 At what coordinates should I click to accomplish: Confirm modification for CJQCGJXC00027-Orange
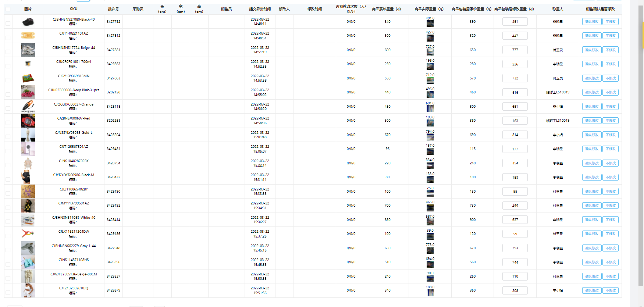click(x=592, y=107)
